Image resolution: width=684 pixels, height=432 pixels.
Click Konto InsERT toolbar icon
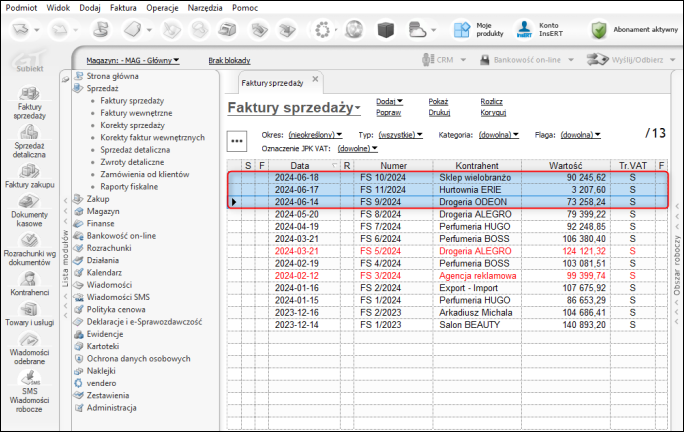[x=522, y=29]
